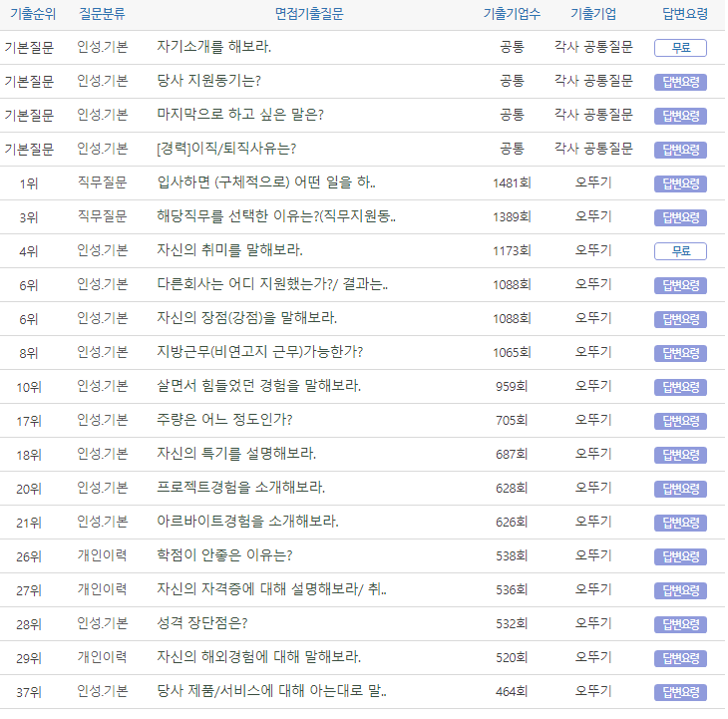Click 답변요령 for 자신의 장점(강점)을 말해보라
The image size is (728, 719).
[x=680, y=319]
